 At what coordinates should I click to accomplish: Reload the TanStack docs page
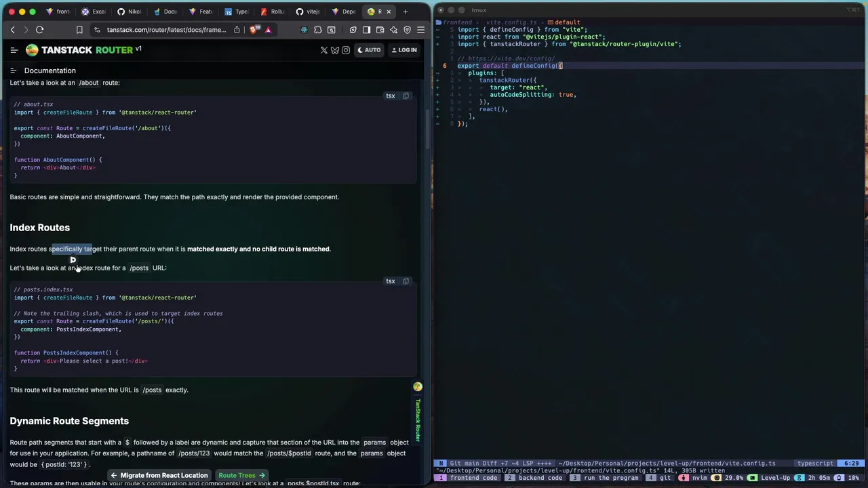(x=39, y=30)
